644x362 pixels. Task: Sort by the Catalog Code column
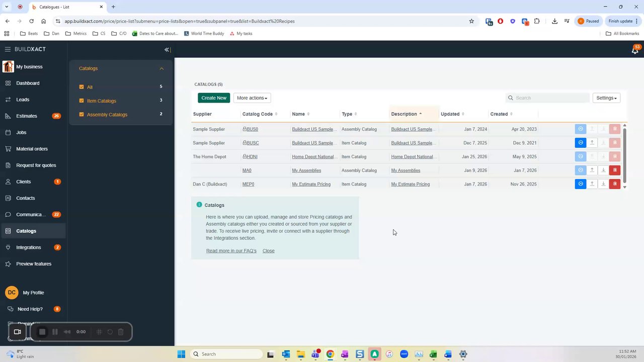[x=260, y=114]
